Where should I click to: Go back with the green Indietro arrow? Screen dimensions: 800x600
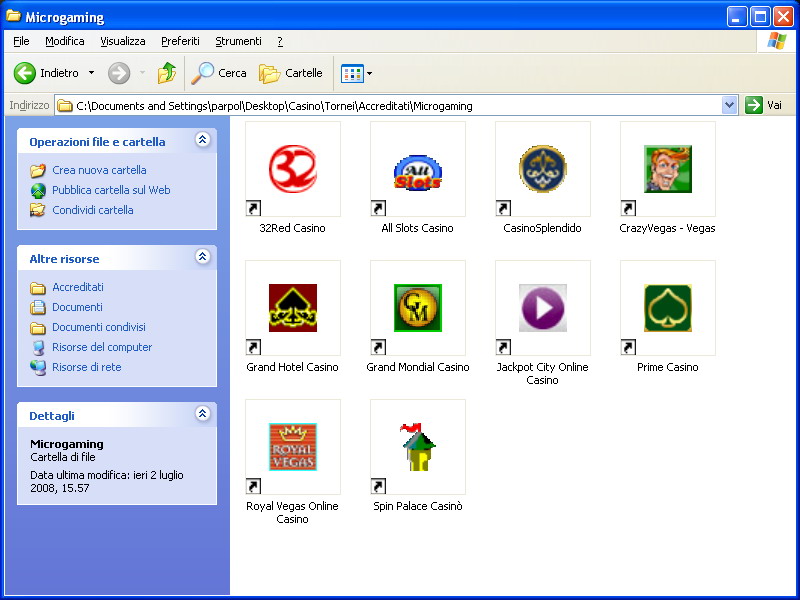pyautogui.click(x=24, y=73)
